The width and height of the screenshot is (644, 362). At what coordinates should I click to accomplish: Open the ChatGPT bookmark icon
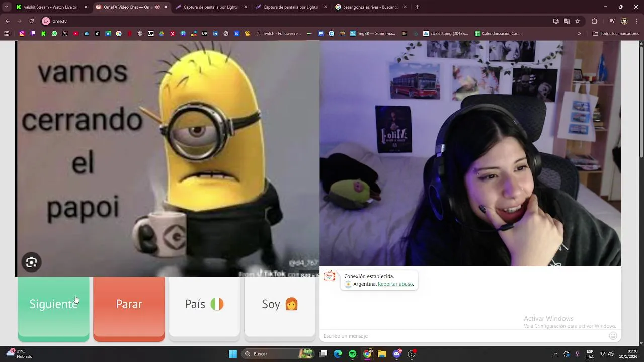coord(140,34)
